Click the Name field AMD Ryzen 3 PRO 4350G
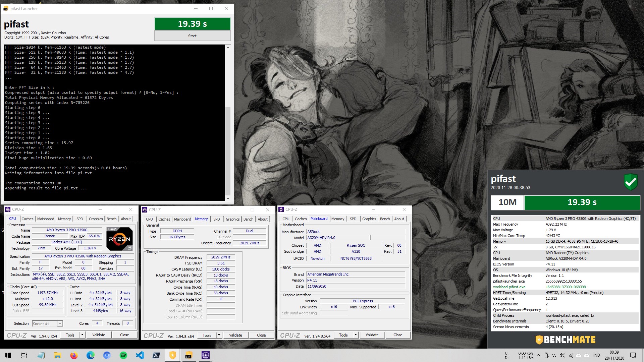This screenshot has height=362, width=644. [67, 230]
